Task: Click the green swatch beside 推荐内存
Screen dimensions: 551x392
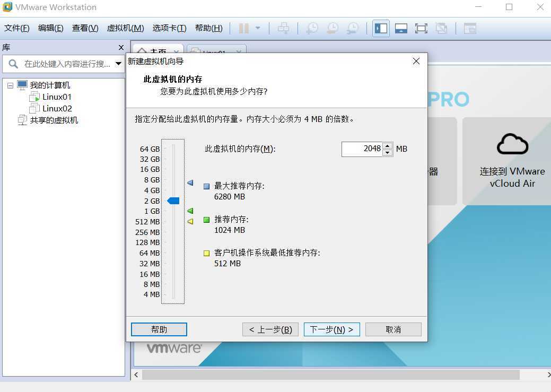Action: tap(207, 220)
